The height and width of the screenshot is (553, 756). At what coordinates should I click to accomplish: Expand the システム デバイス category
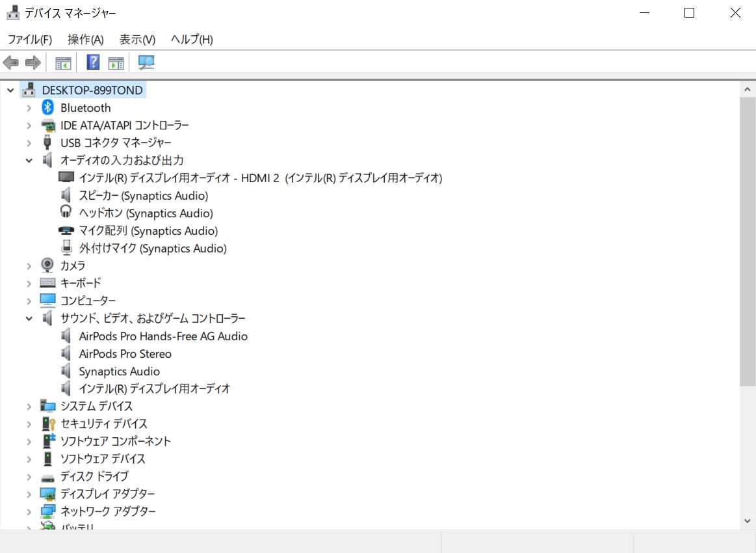(29, 407)
